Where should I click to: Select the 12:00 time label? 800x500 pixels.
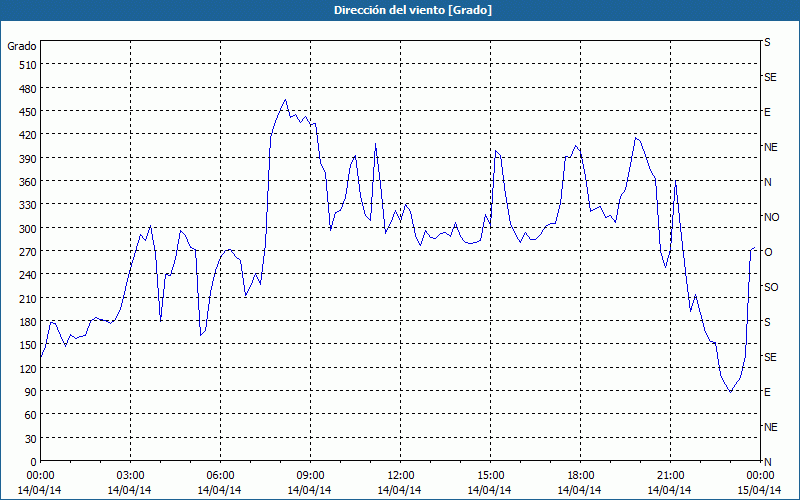tap(401, 476)
